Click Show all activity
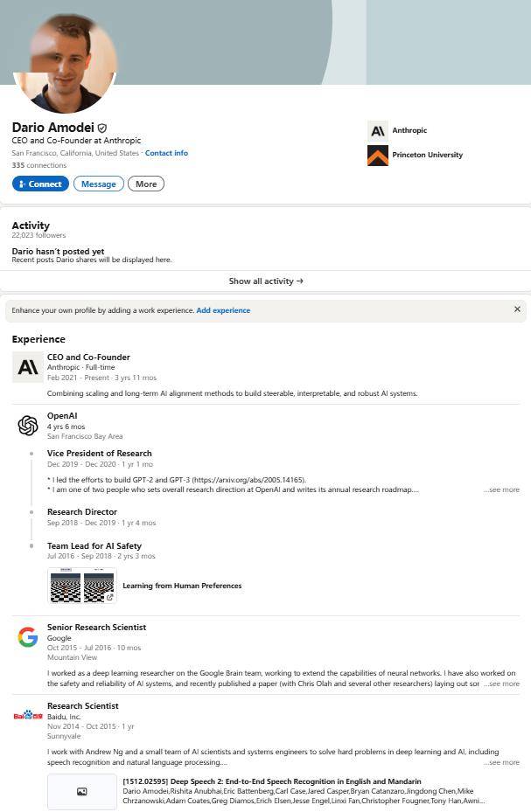The height and width of the screenshot is (812, 531). [266, 281]
